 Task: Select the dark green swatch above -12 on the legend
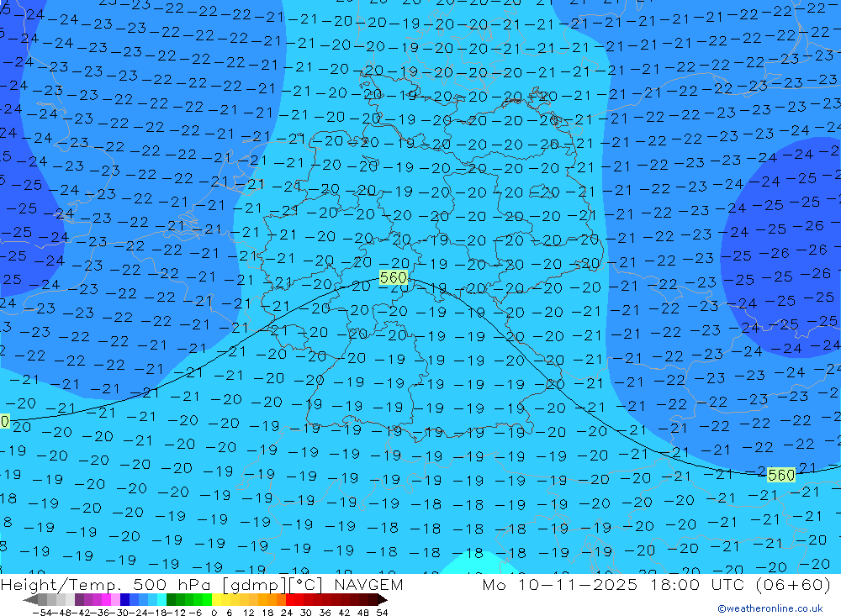point(171,600)
